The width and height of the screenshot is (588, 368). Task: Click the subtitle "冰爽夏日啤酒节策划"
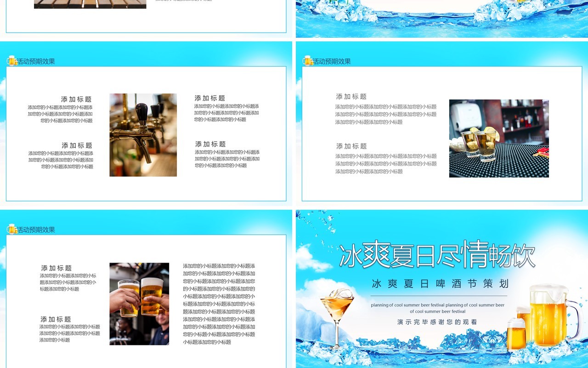[x=441, y=284]
